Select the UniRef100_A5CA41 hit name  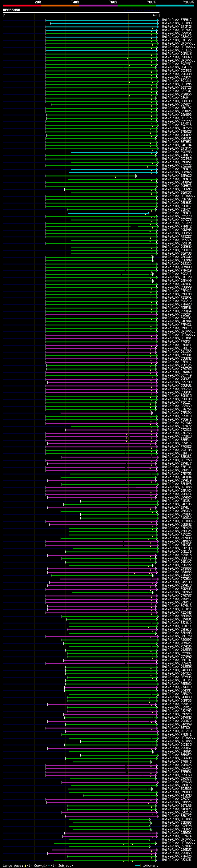pyautogui.click(x=176, y=419)
